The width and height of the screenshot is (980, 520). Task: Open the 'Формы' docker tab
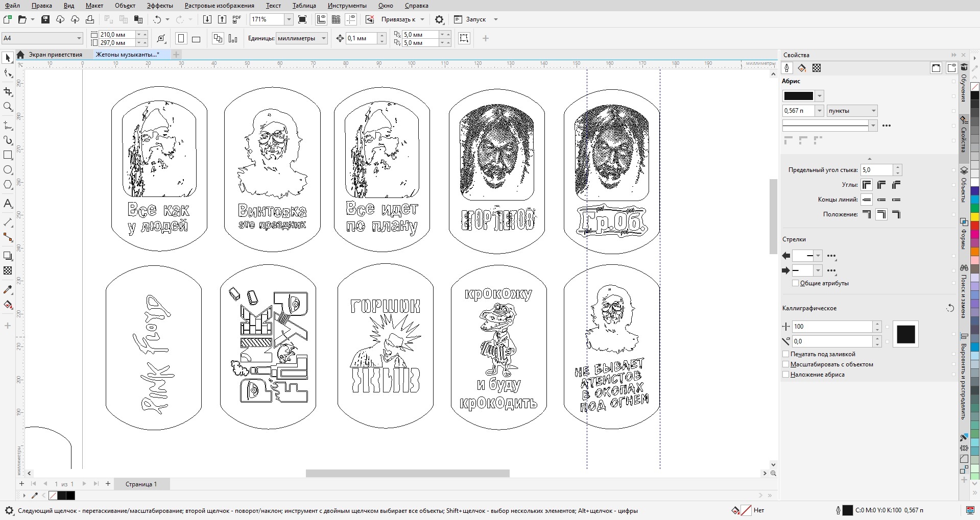(x=964, y=234)
